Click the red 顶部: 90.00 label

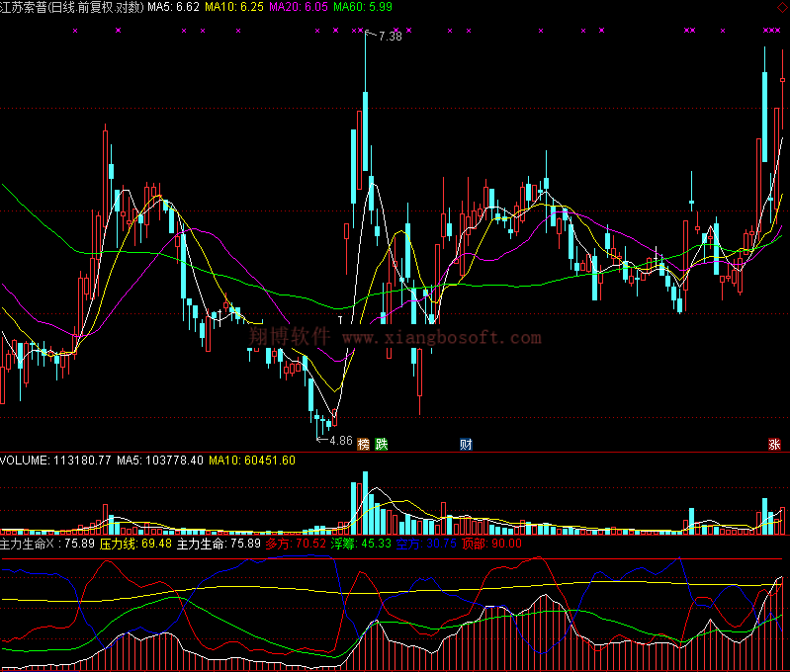pyautogui.click(x=491, y=545)
